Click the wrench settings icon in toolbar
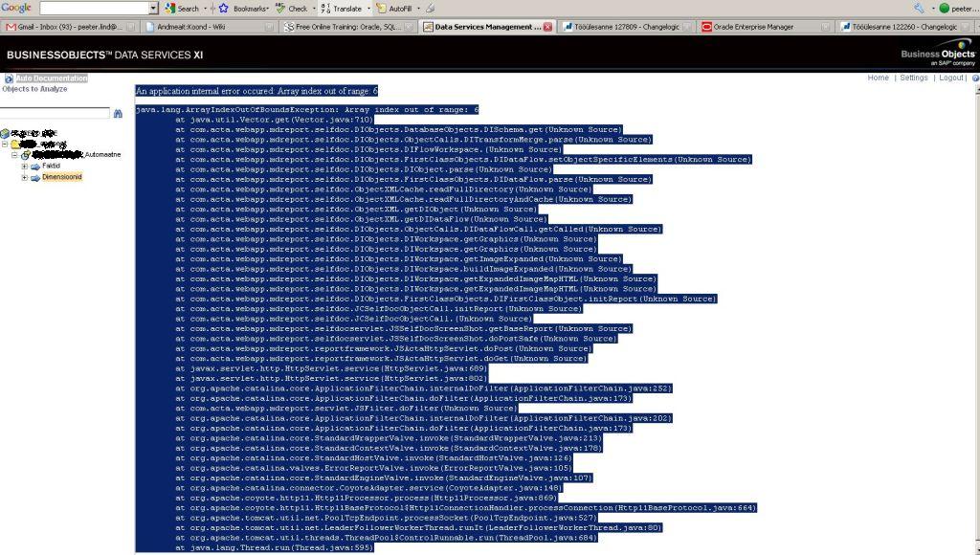The height and width of the screenshot is (555, 980). (919, 8)
